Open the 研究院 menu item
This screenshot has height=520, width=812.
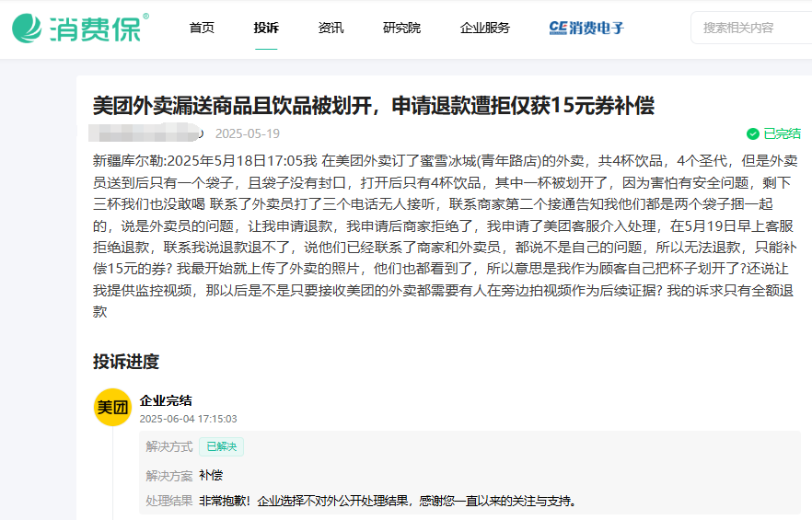coord(401,28)
